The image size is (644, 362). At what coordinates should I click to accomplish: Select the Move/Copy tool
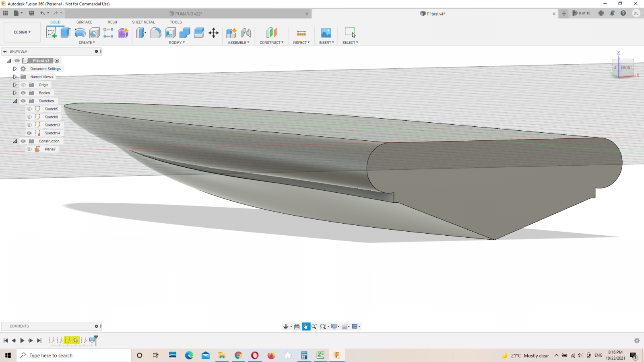tap(214, 33)
